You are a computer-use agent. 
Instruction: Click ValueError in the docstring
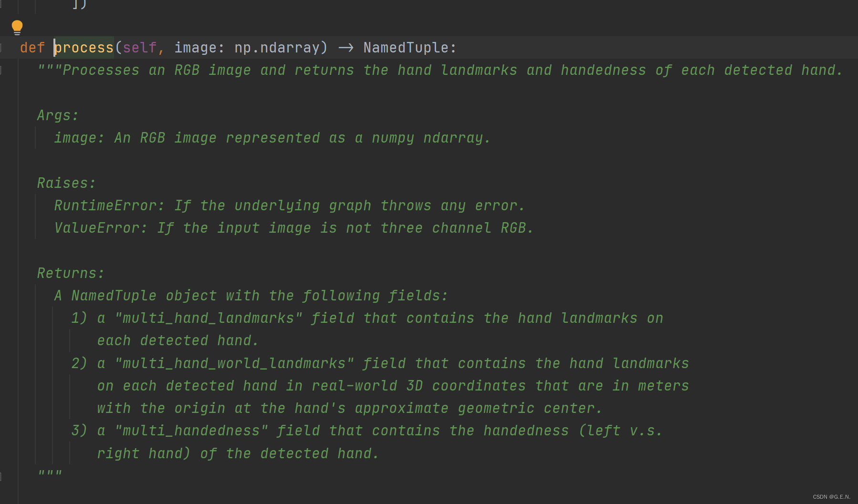97,228
